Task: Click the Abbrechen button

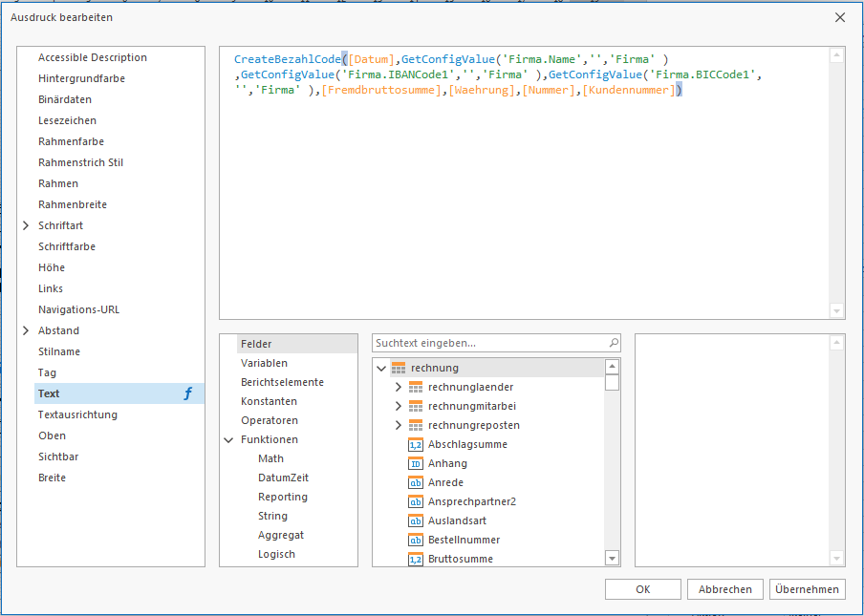Action: click(x=725, y=589)
